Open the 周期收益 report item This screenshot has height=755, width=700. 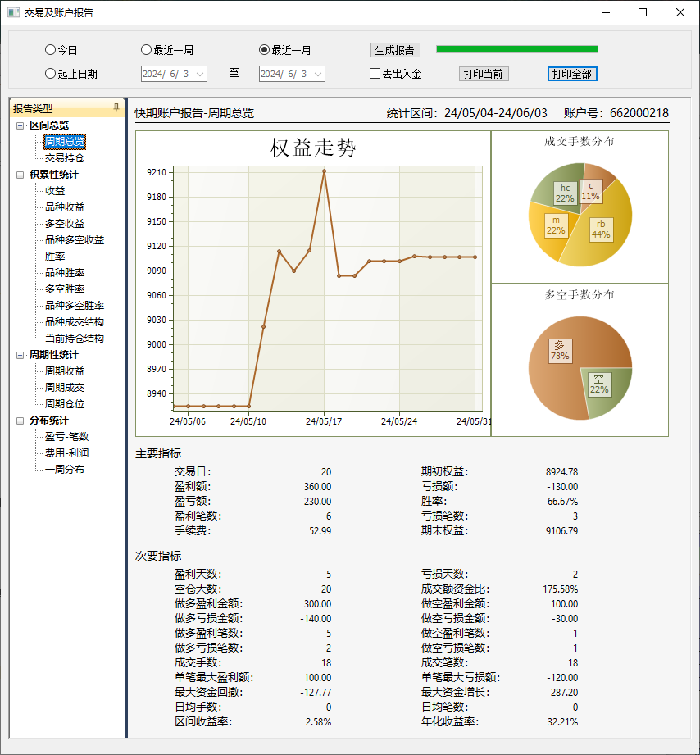(65, 371)
